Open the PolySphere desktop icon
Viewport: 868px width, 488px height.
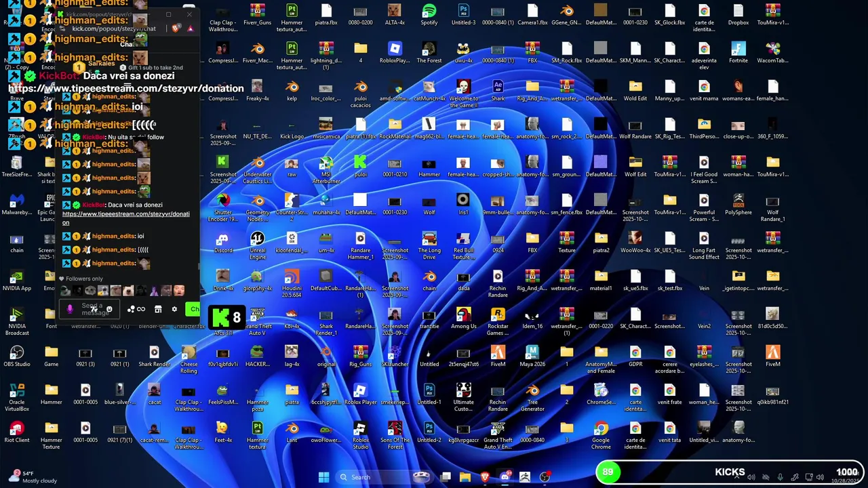(x=738, y=205)
